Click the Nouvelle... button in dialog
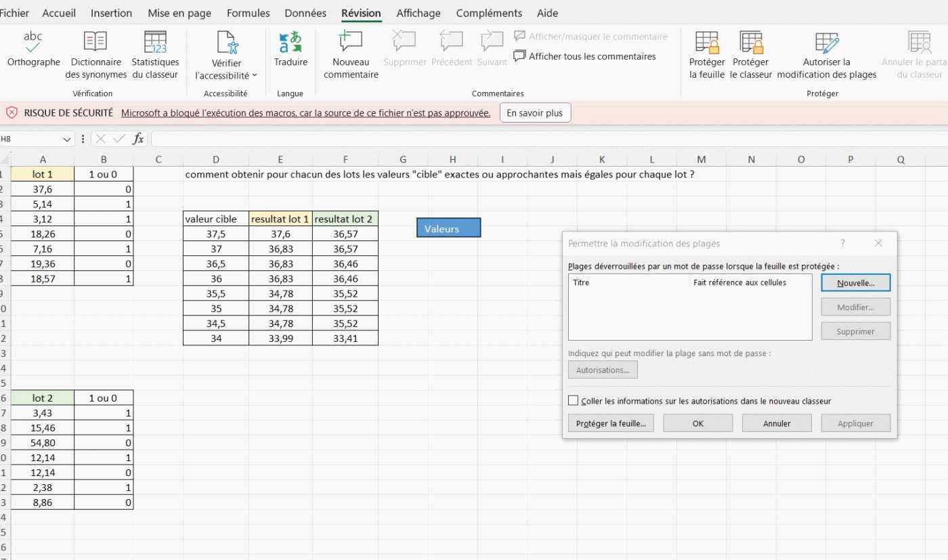 coord(855,283)
